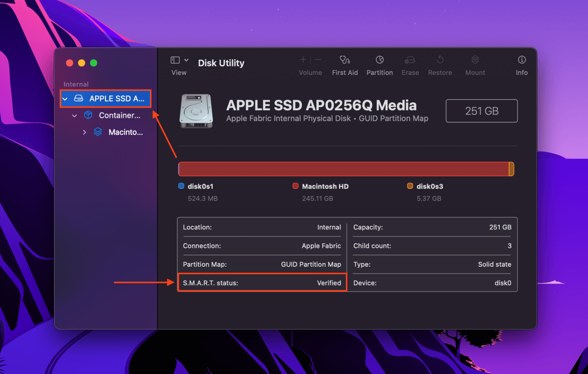Select the Macintosh volume entry in sidebar
This screenshot has width=588, height=374.
click(126, 132)
